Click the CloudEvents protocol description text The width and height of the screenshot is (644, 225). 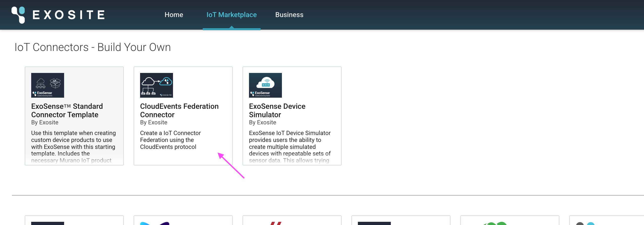[170, 140]
